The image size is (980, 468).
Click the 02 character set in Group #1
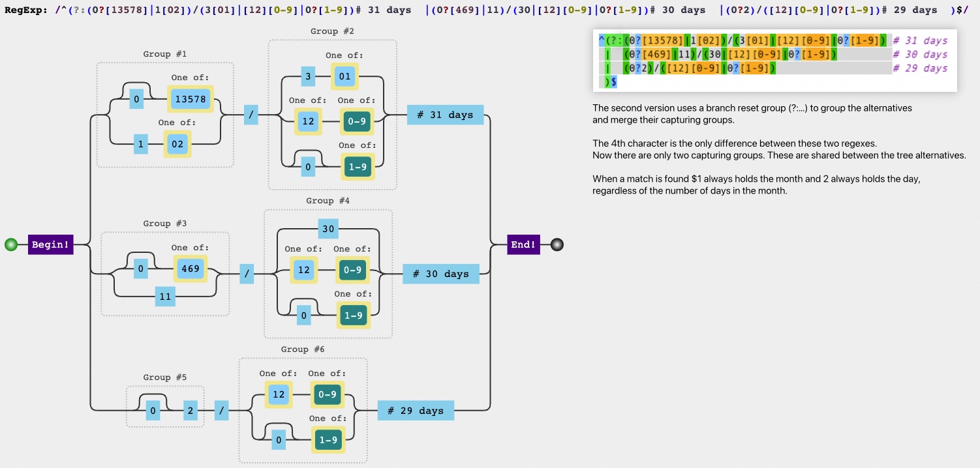177,144
